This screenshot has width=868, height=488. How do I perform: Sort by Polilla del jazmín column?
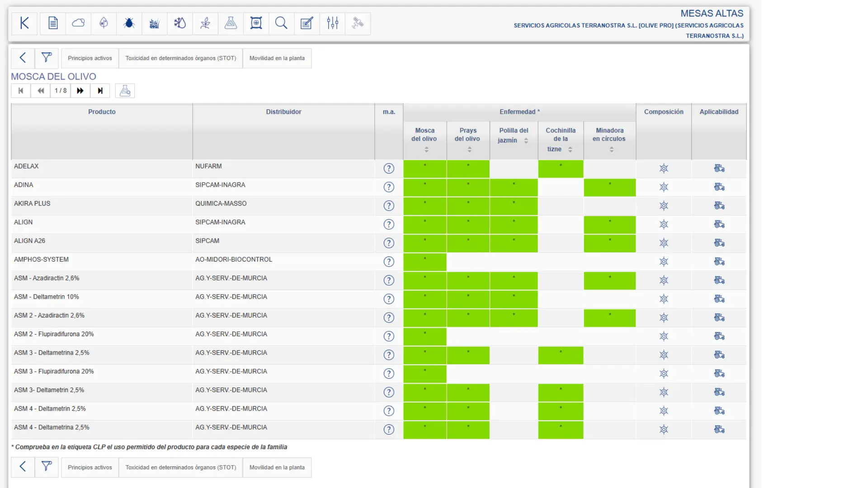tap(526, 141)
